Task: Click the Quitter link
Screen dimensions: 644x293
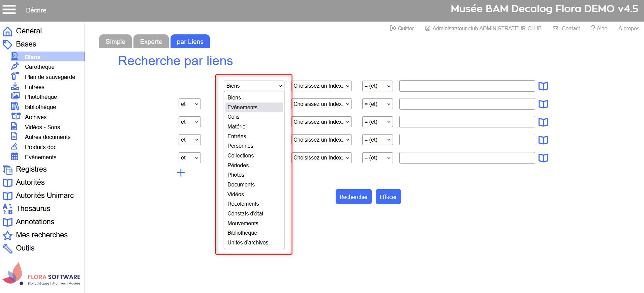Action: click(402, 28)
